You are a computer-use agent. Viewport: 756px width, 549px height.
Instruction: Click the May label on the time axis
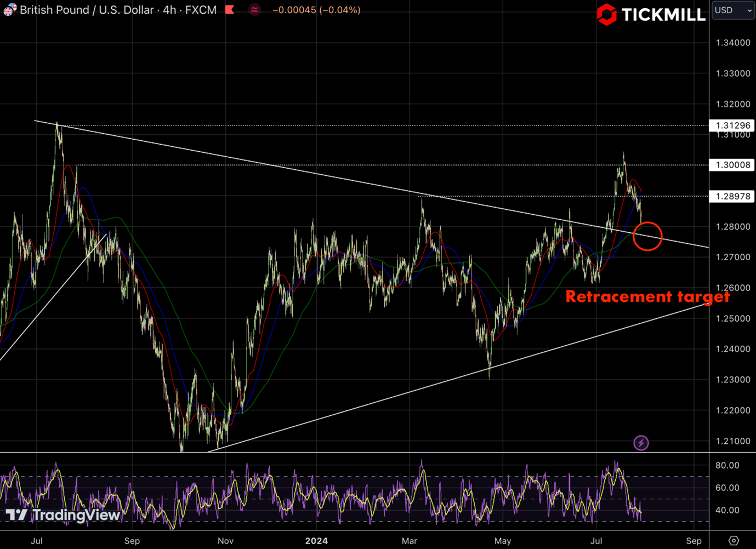click(503, 541)
